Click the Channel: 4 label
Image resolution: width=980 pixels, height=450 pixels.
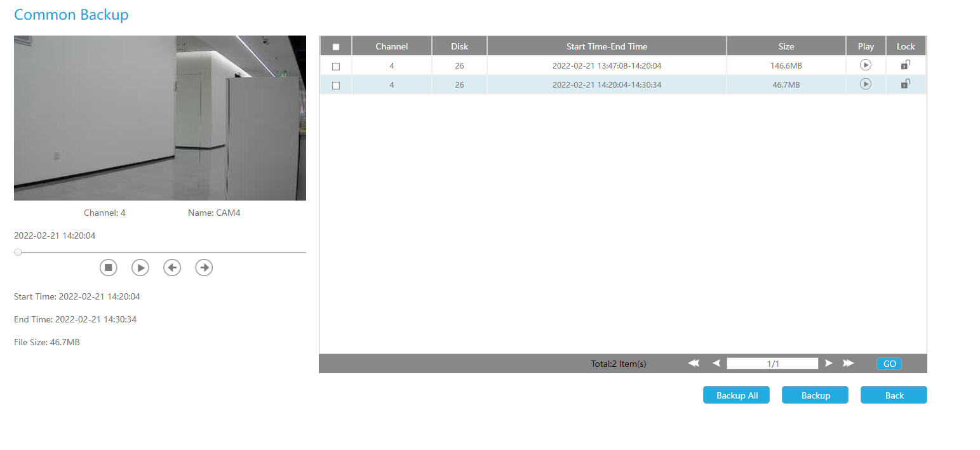pos(105,213)
